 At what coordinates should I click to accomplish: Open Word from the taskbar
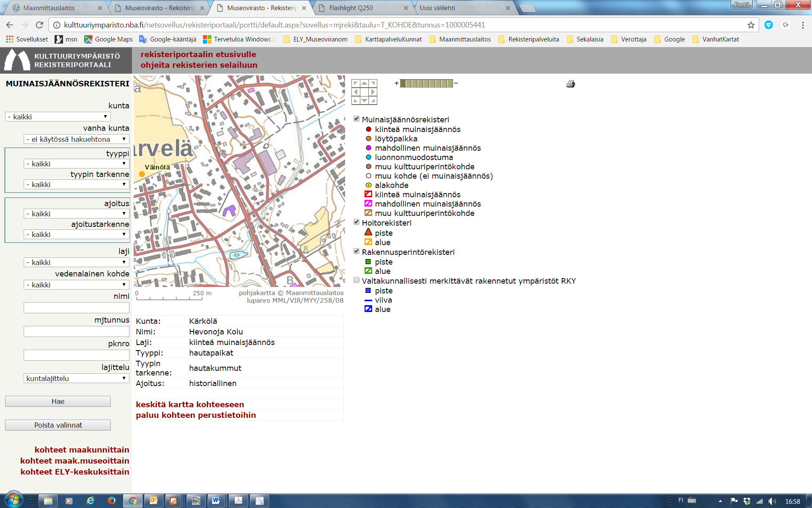coord(216,501)
